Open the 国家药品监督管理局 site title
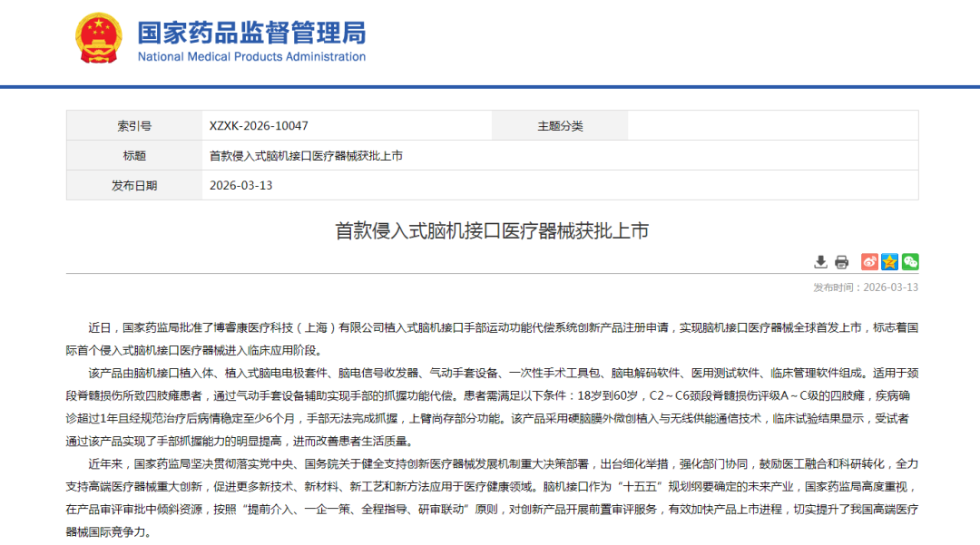This screenshot has width=980, height=545. click(251, 32)
